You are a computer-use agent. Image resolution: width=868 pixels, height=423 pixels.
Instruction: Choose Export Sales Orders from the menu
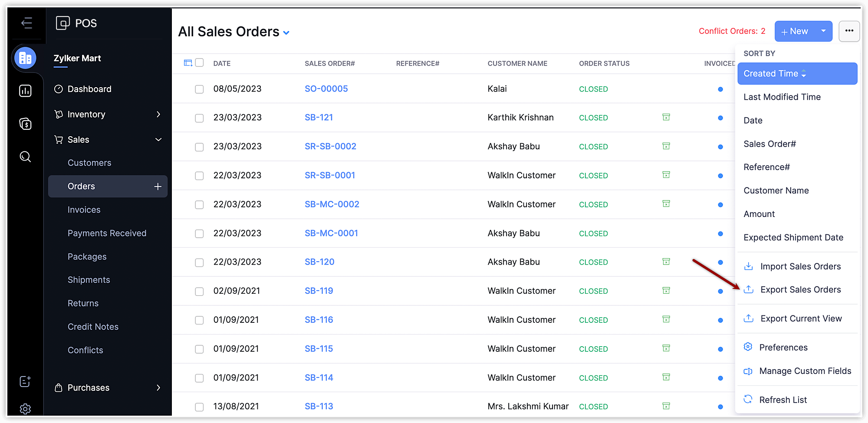800,289
